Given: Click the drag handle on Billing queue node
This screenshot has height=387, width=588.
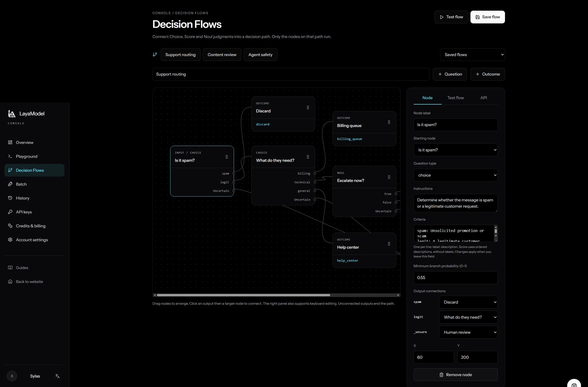Looking at the screenshot, I should click(x=389, y=122).
